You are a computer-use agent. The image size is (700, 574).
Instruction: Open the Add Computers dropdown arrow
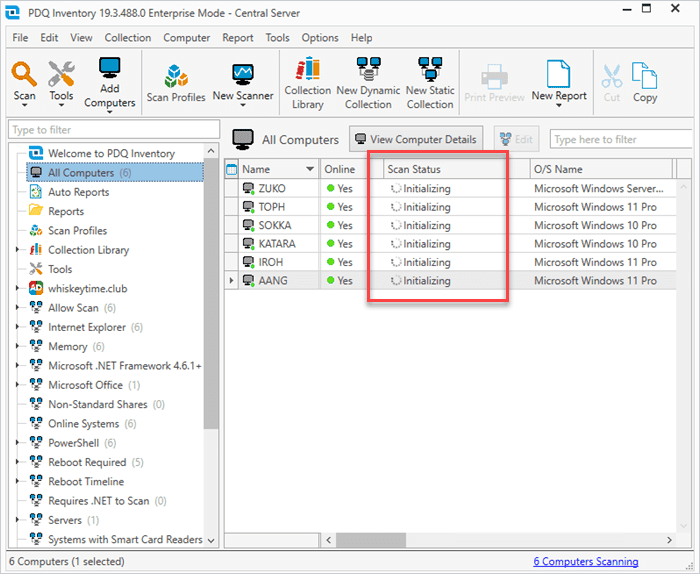pyautogui.click(x=110, y=112)
